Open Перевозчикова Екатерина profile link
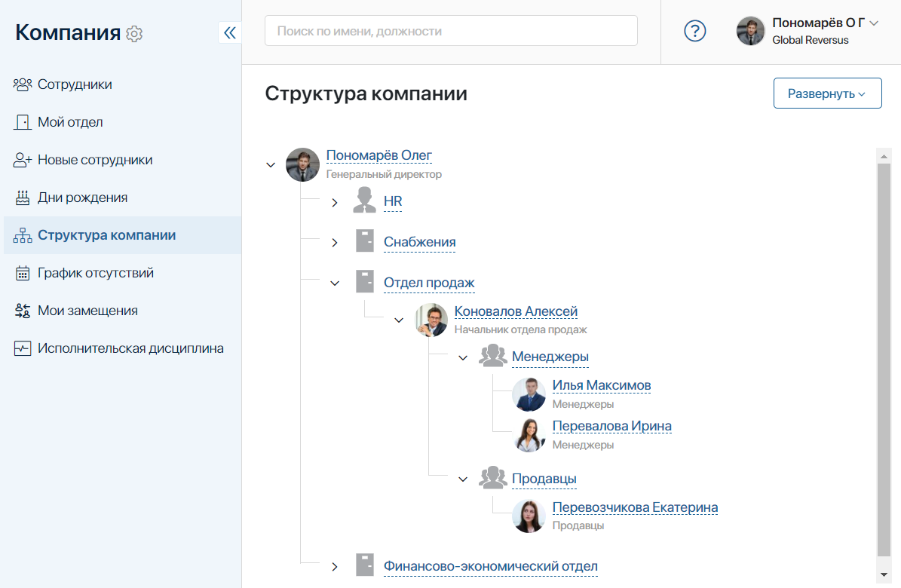The width and height of the screenshot is (901, 588). (635, 507)
